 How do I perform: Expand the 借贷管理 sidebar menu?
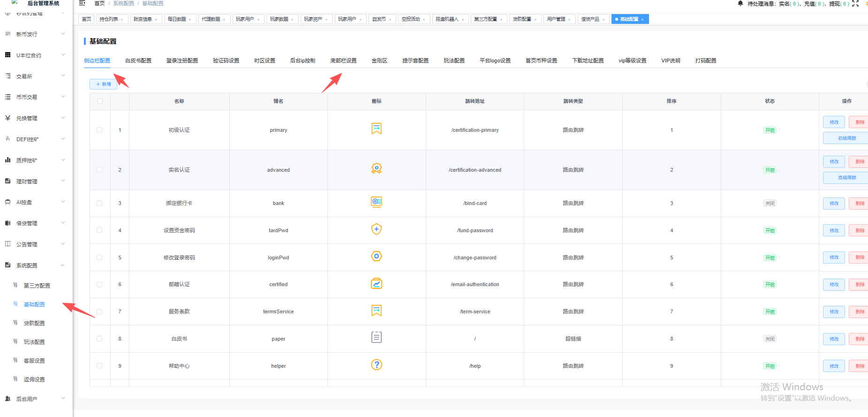[36, 223]
